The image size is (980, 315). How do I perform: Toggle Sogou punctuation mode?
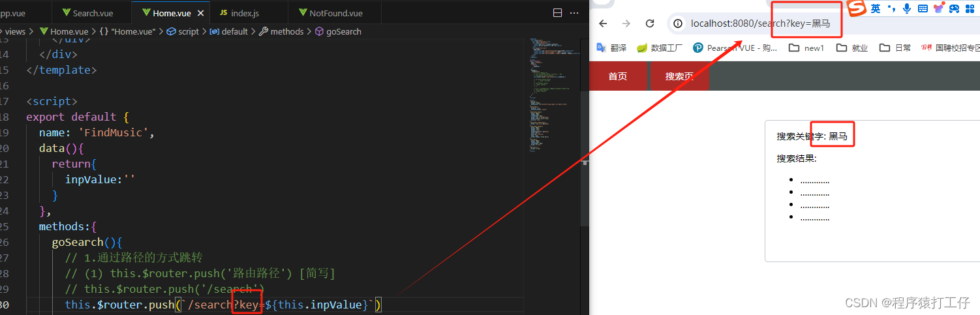(x=891, y=8)
